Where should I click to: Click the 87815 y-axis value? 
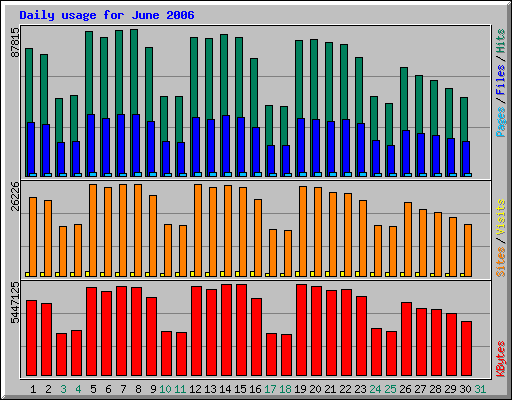(x=15, y=42)
